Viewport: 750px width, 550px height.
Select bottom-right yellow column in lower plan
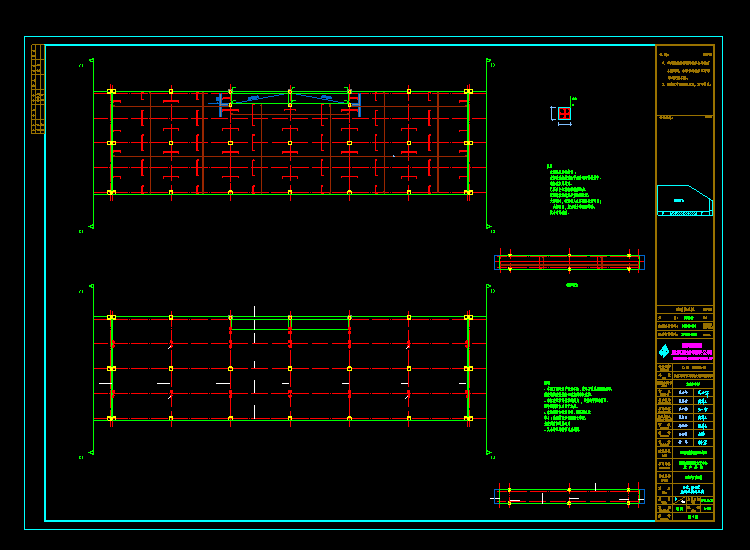click(468, 418)
